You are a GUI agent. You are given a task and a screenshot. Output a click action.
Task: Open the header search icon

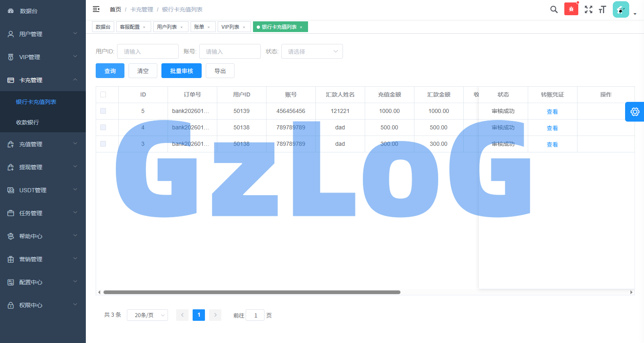point(554,9)
